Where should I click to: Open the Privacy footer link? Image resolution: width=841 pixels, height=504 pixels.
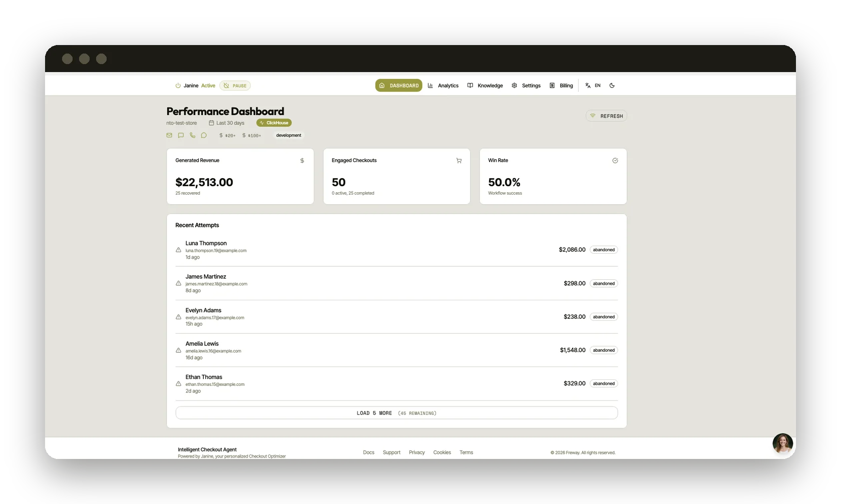416,452
